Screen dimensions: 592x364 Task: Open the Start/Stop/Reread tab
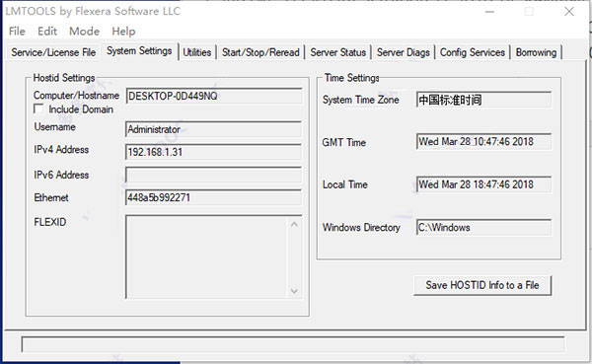point(260,52)
